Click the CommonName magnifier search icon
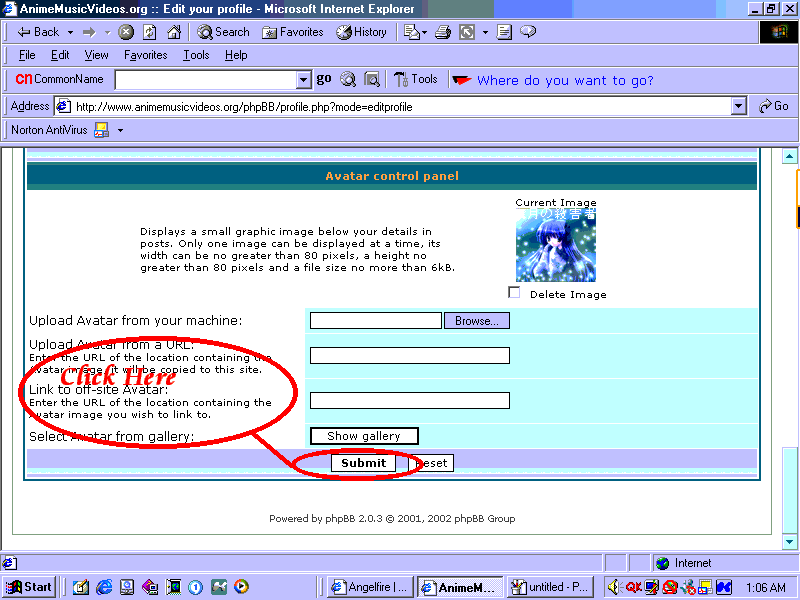Viewport: 800px width, 600px height. click(348, 80)
